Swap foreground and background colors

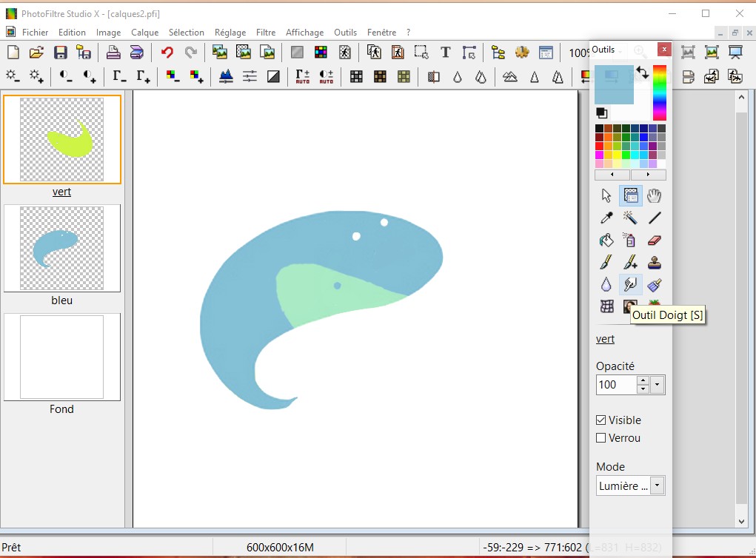point(642,73)
